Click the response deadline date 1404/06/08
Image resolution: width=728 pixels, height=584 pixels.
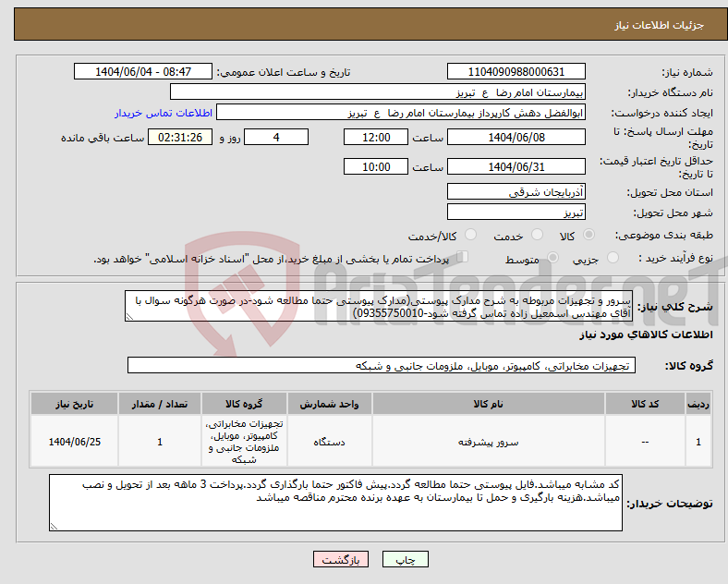[x=516, y=138]
